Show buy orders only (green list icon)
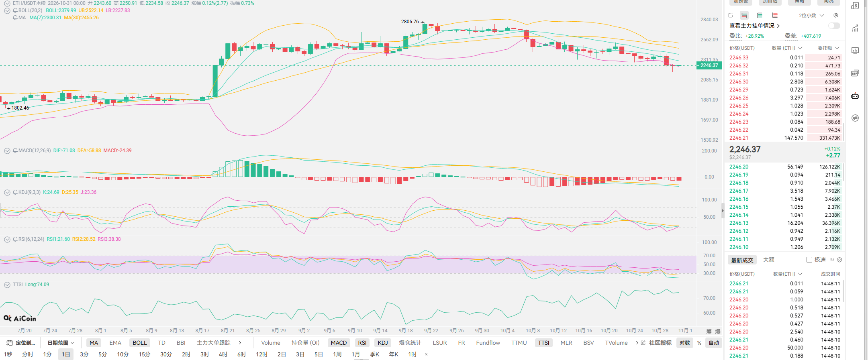 pos(760,15)
